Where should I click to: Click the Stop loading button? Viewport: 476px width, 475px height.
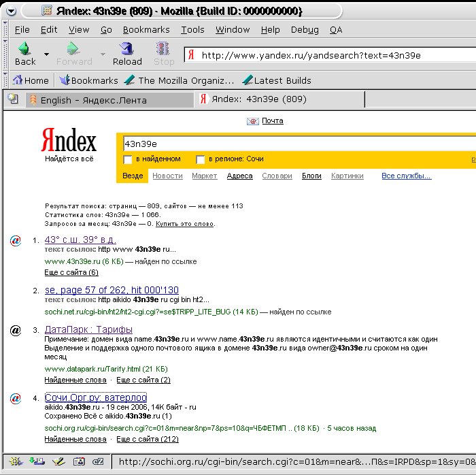164,54
